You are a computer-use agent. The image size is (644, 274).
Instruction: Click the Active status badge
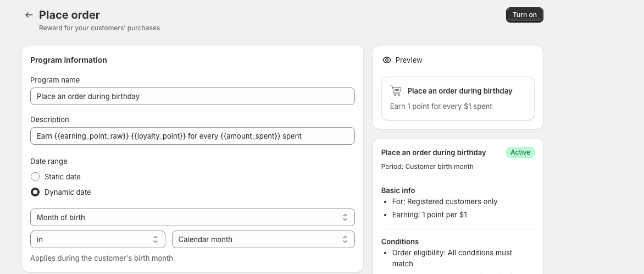click(520, 152)
